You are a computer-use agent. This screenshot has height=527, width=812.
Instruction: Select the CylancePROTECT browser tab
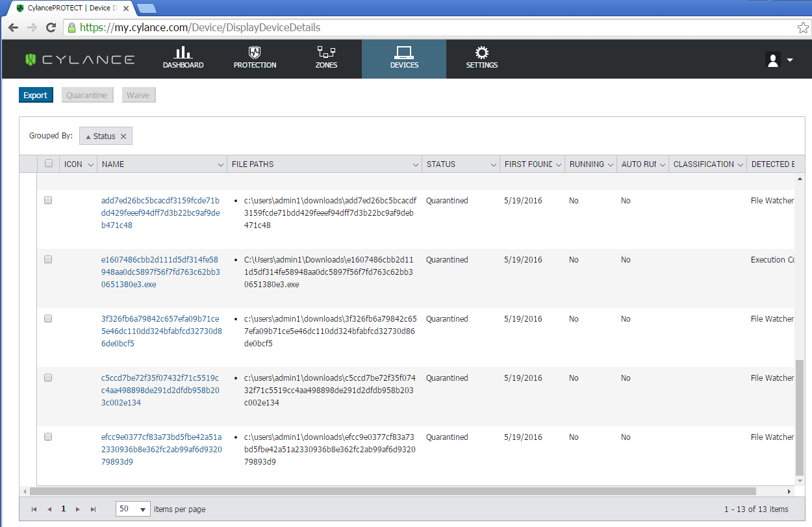click(x=71, y=8)
